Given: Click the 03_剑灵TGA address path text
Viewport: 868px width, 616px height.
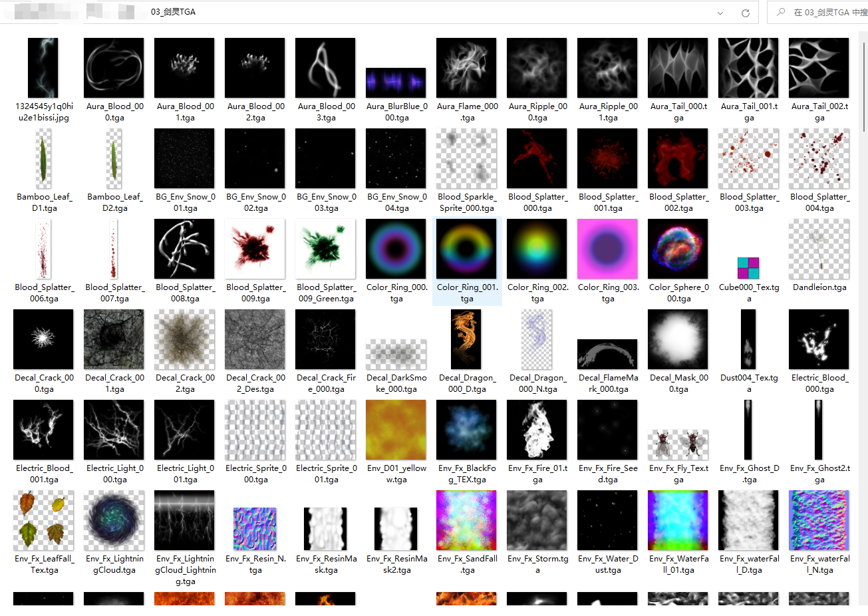Looking at the screenshot, I should [173, 12].
